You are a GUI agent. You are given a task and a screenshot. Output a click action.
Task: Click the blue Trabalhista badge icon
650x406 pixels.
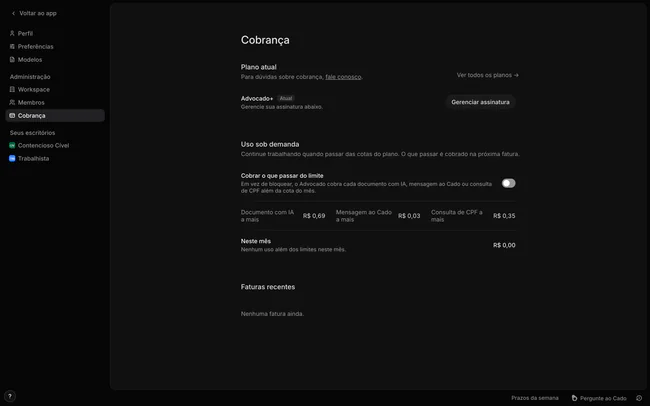coord(12,158)
